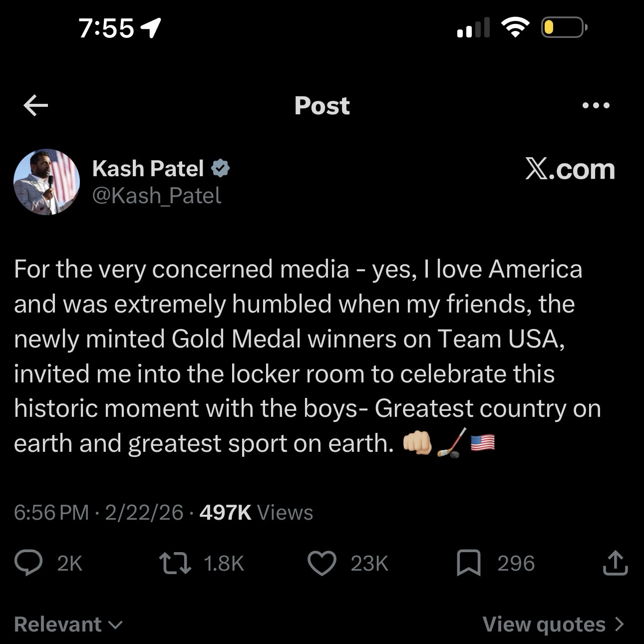
Task: Tap the Wi-Fi status icon
Action: 515,27
